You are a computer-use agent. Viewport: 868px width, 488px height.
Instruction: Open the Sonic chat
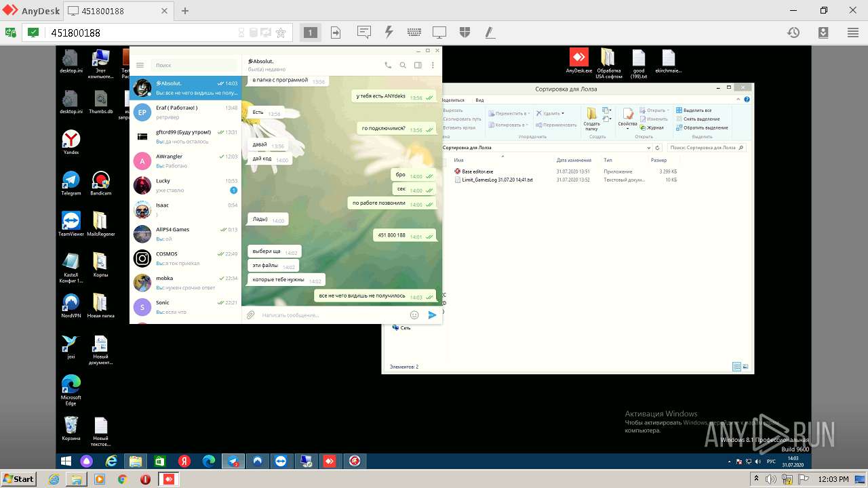pyautogui.click(x=185, y=308)
